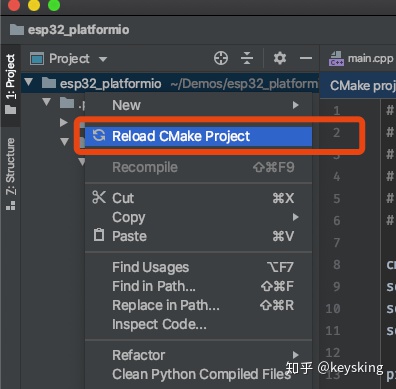
Task: Click the Reload CMake Project menu entry
Action: tap(198, 136)
